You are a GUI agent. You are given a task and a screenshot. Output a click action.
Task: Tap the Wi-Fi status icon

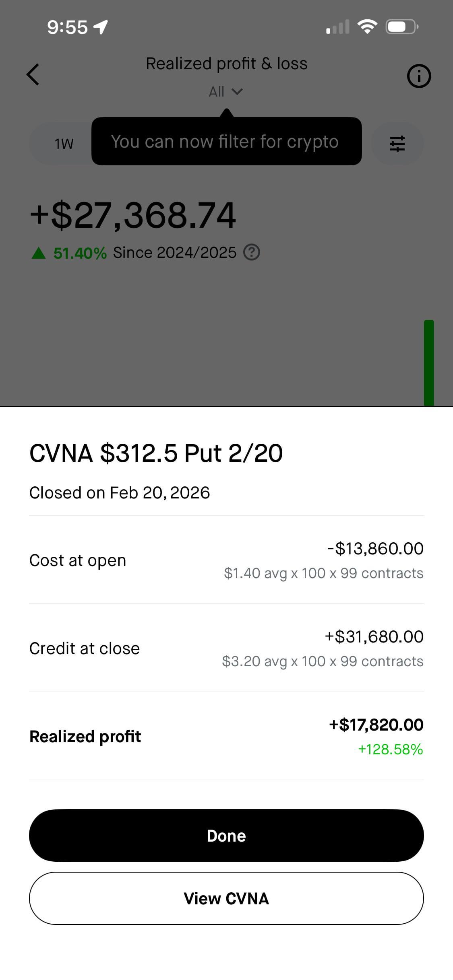367,27
